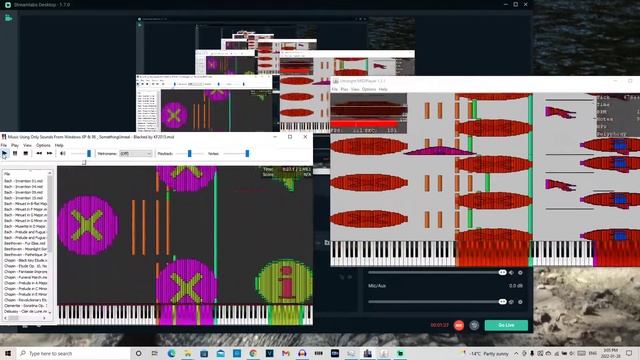Mute the MIDI player using the speaker icon
Screen dimensions: 640x360
pos(63,153)
